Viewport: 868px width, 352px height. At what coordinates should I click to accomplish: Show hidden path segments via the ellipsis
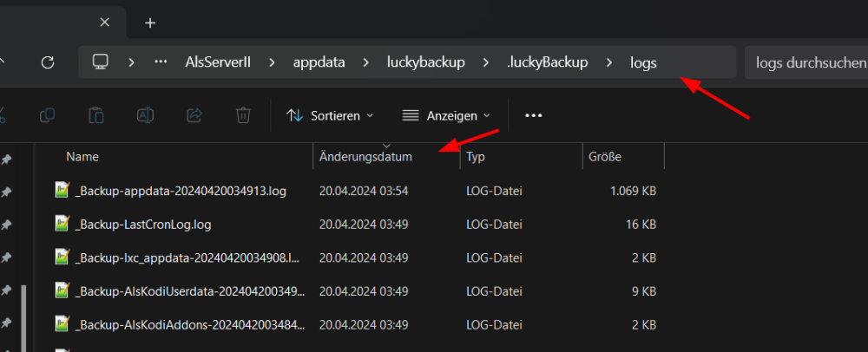click(161, 62)
